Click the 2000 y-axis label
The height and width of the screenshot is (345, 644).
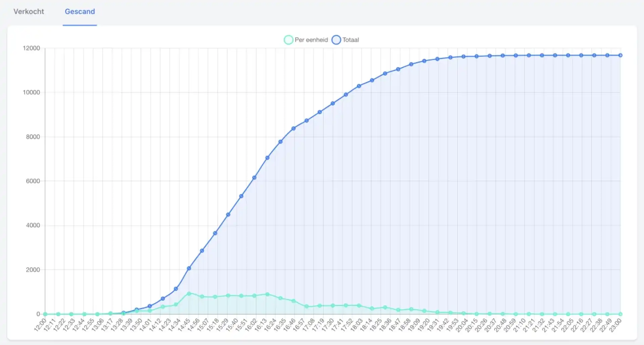[x=33, y=270]
